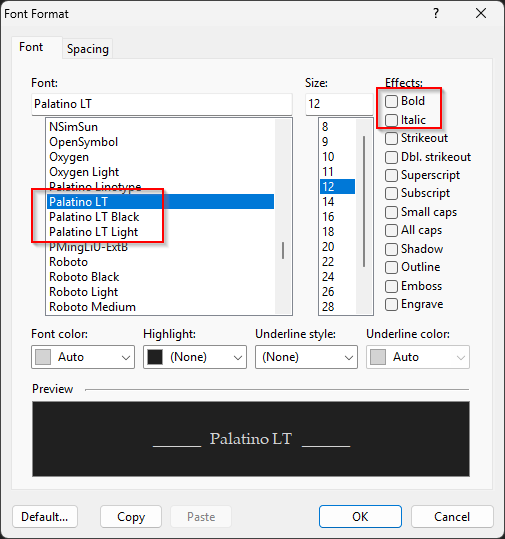Pick size 18 in the size list
The image size is (505, 539).
pyautogui.click(x=338, y=232)
